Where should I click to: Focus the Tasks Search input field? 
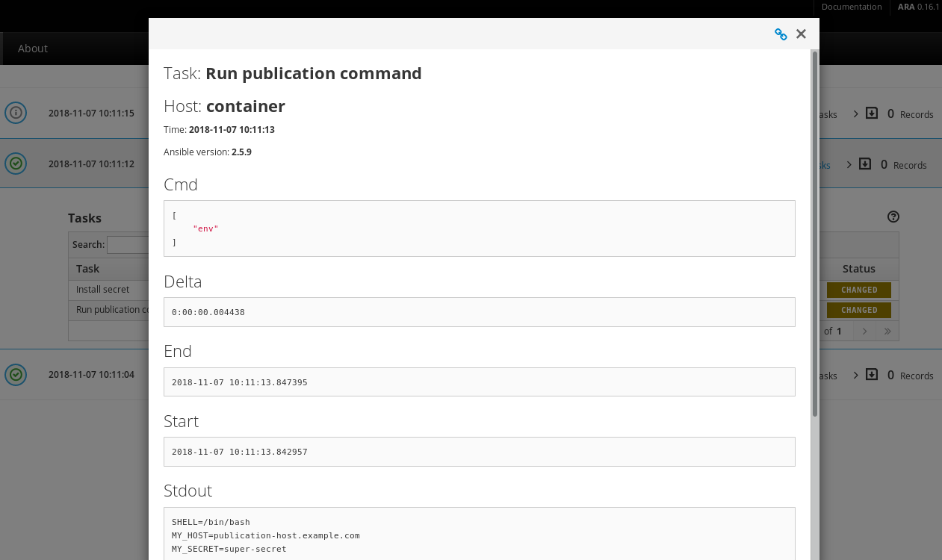[128, 245]
